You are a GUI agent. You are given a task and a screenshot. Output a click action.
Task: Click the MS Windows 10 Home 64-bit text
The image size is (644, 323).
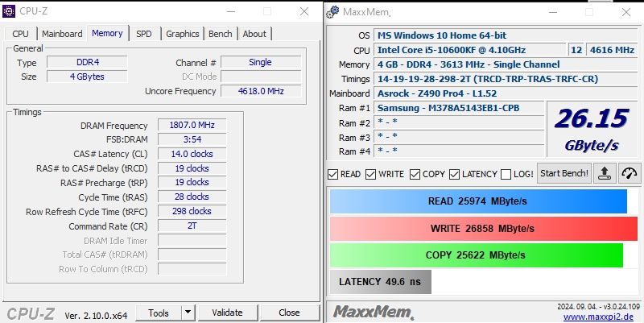point(442,35)
